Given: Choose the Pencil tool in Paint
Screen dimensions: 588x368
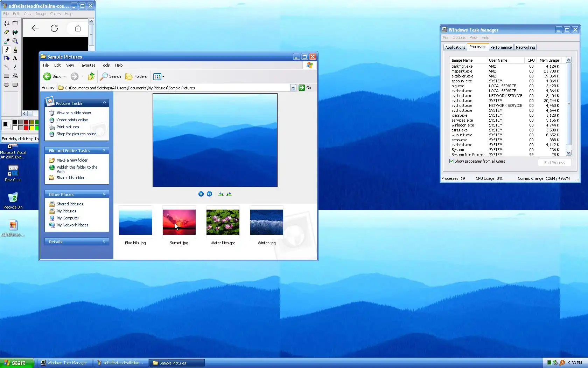Looking at the screenshot, I should (x=7, y=50).
